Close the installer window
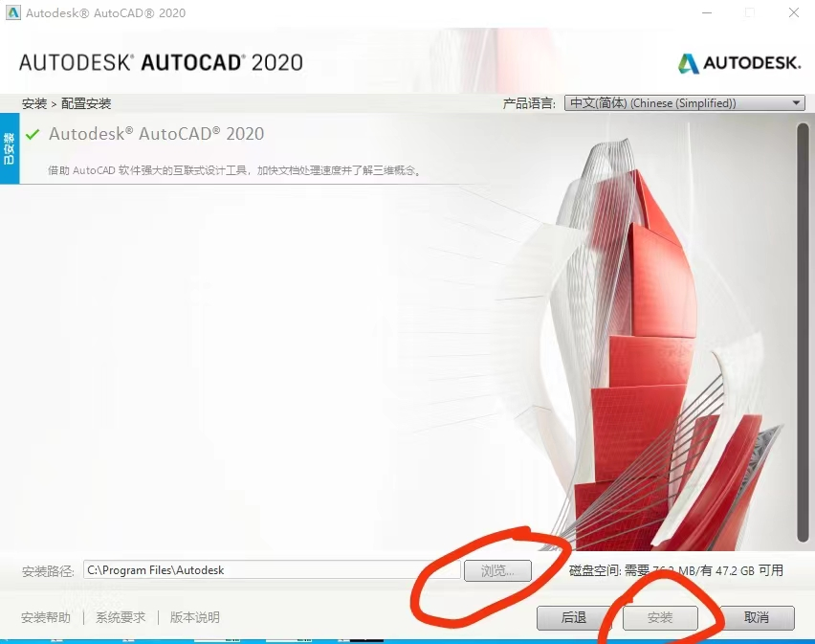Screen dimensions: 815x644 794,12
